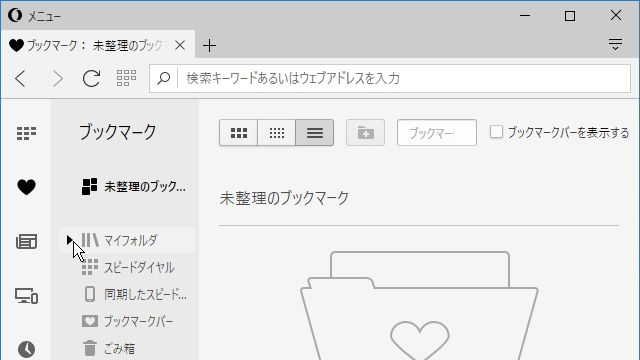Enable ブックマークバーを表示する checkbox
The height and width of the screenshot is (360, 640).
(x=496, y=132)
